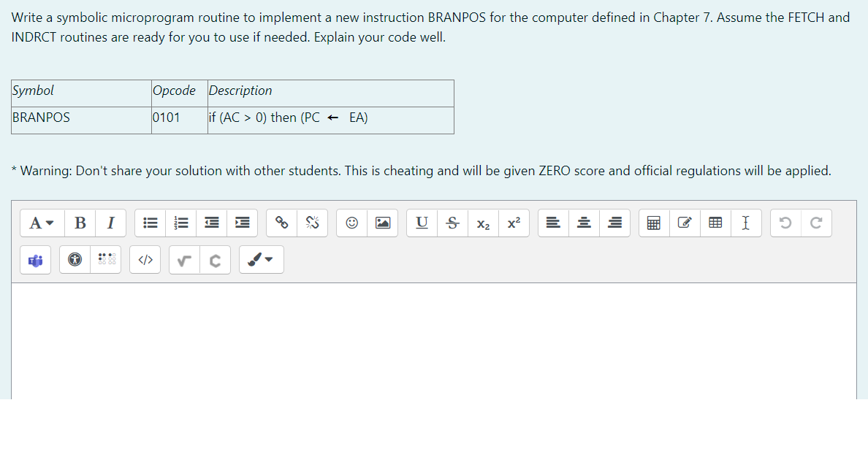Open the Microsoft Teams meeting tool
Screen dimensions: 868x473
35,259
